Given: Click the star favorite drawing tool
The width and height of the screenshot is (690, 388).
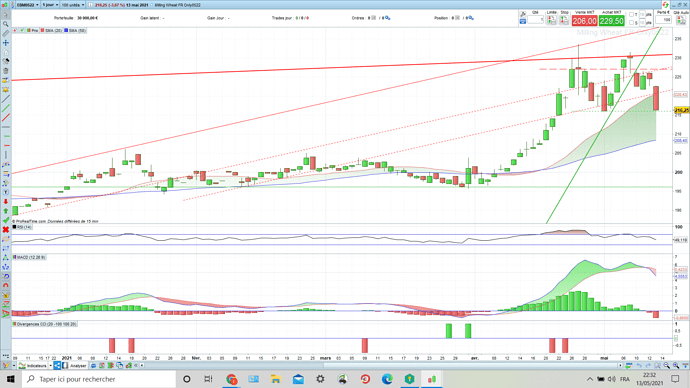Looking at the screenshot, I should pos(6,89).
